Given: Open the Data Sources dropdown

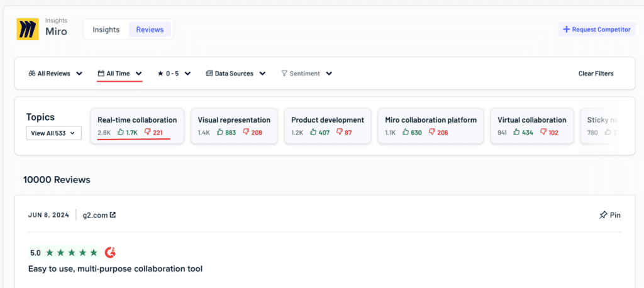Looking at the screenshot, I should [x=236, y=74].
